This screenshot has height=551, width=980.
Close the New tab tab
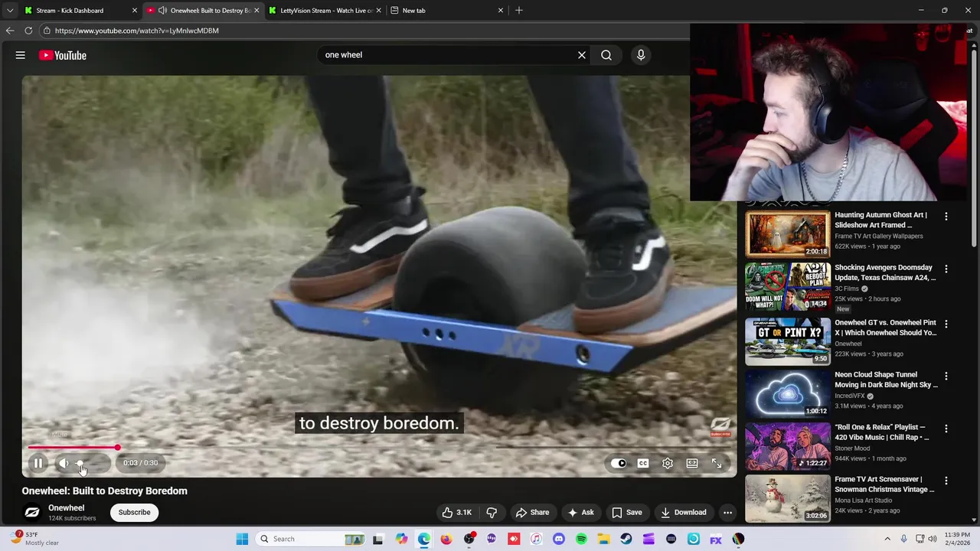coord(501,11)
